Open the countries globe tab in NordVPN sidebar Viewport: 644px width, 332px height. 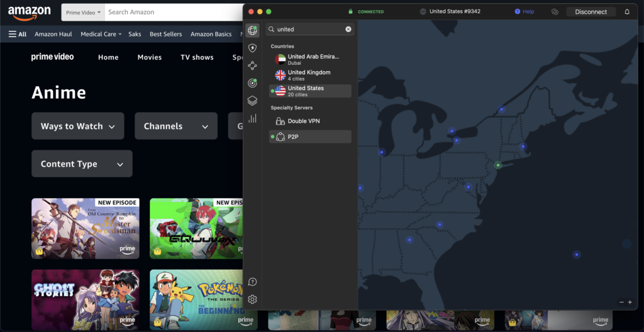click(252, 30)
